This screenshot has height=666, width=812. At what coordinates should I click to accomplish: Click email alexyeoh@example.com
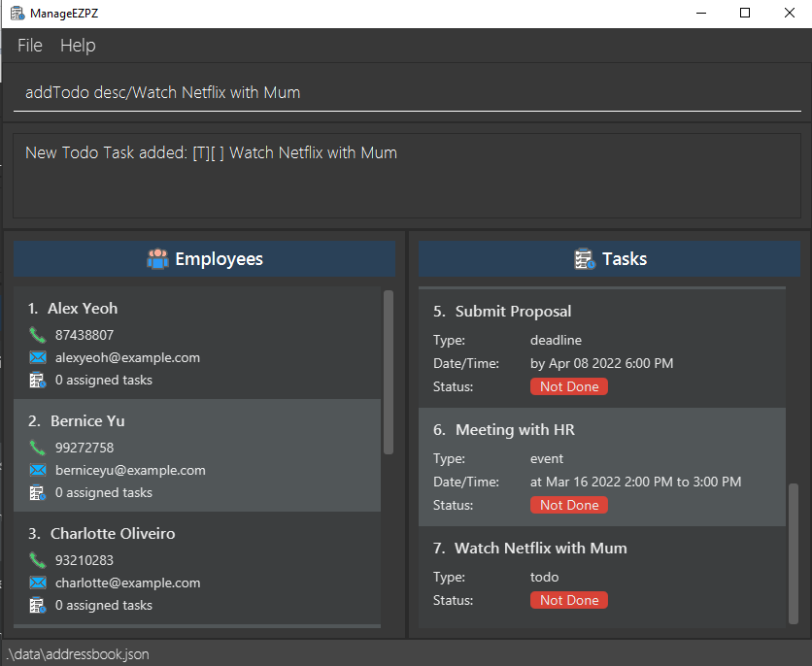(127, 358)
